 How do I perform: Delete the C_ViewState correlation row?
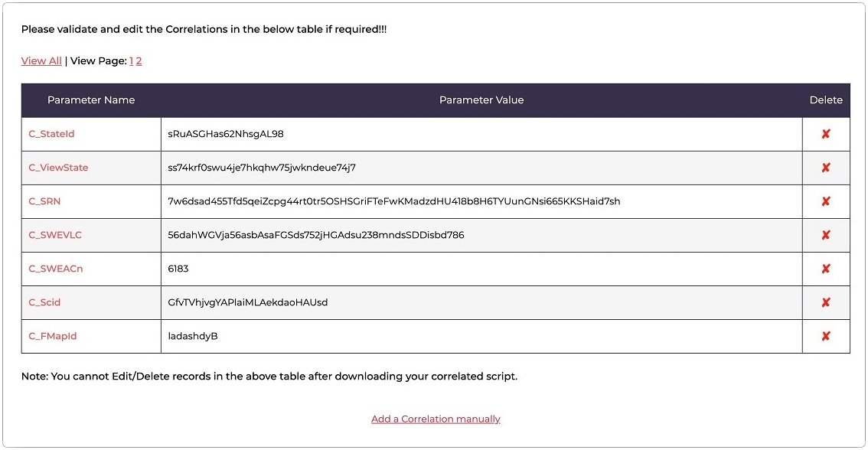pyautogui.click(x=826, y=168)
